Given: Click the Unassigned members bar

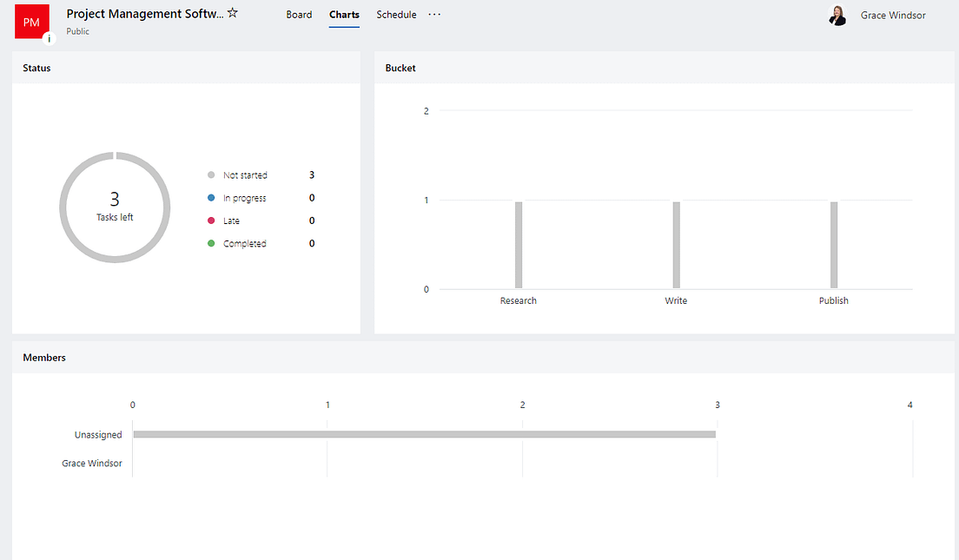Looking at the screenshot, I should tap(425, 434).
